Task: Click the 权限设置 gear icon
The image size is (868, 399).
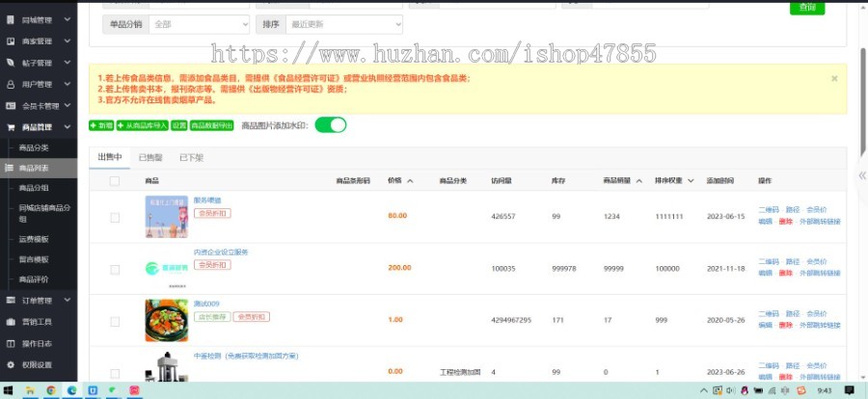Action: point(11,364)
